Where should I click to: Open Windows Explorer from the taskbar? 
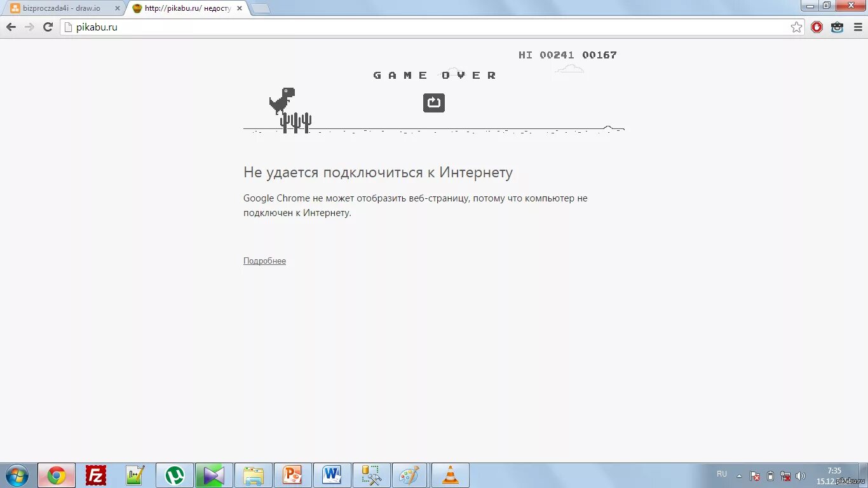254,475
